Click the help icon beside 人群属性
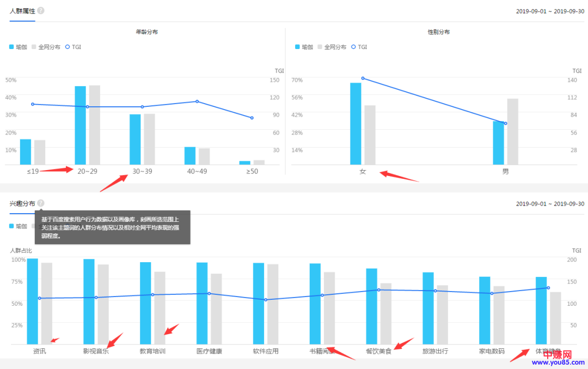 [x=41, y=10]
